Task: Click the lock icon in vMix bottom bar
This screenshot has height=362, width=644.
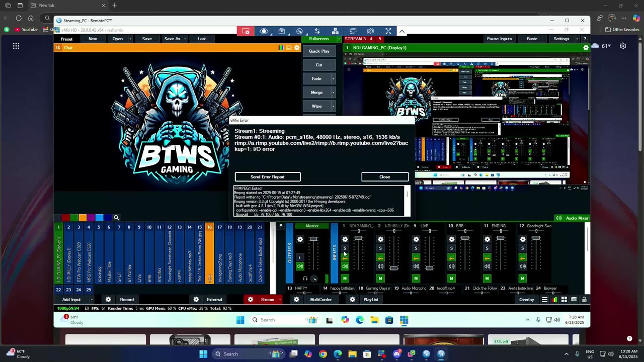Action: 584,300
